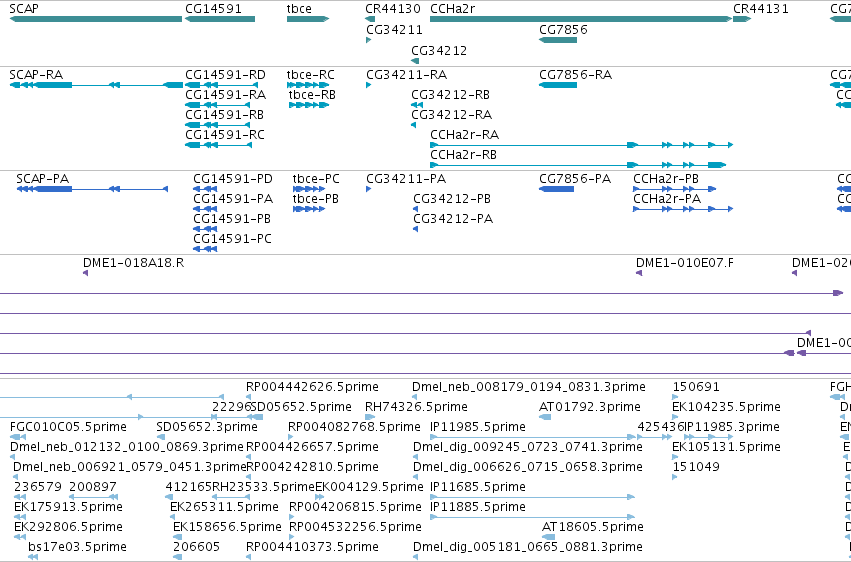Click the tbce-RC transcript
Viewport: 851px width, 562px height.
(x=308, y=85)
